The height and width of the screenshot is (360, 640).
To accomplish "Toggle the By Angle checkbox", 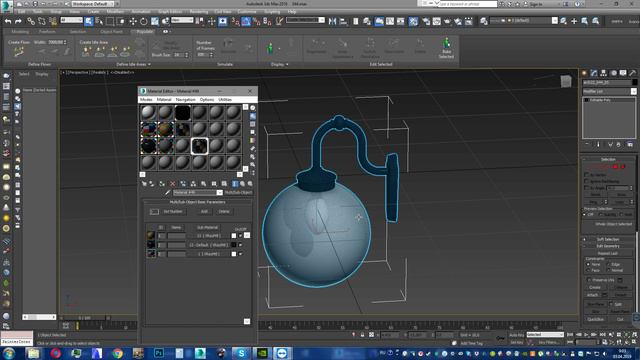I will tap(587, 188).
